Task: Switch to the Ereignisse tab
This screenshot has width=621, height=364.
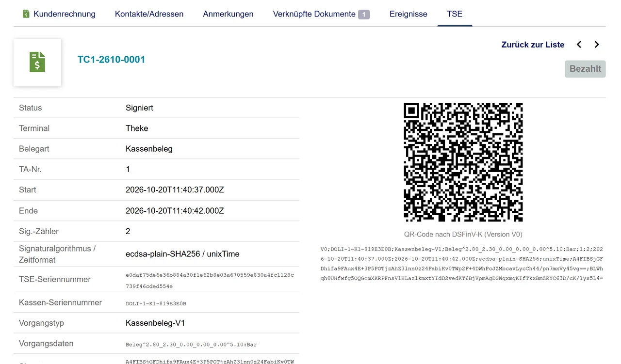Action: tap(408, 14)
